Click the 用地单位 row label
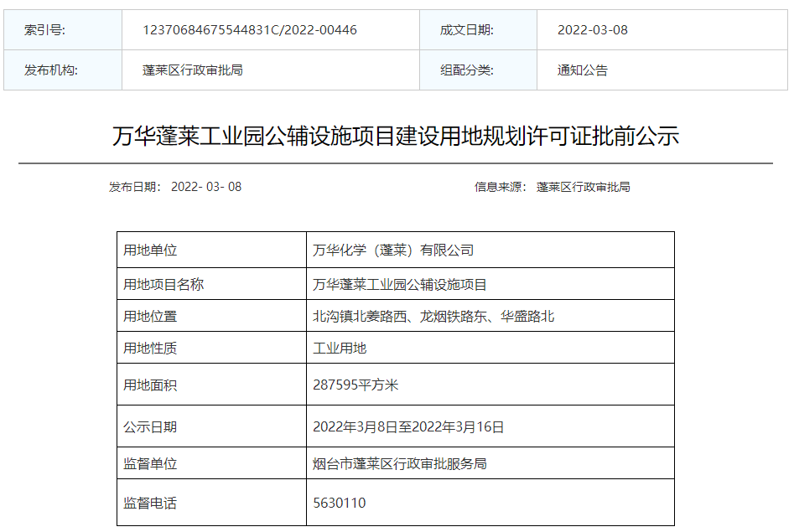 point(150,250)
